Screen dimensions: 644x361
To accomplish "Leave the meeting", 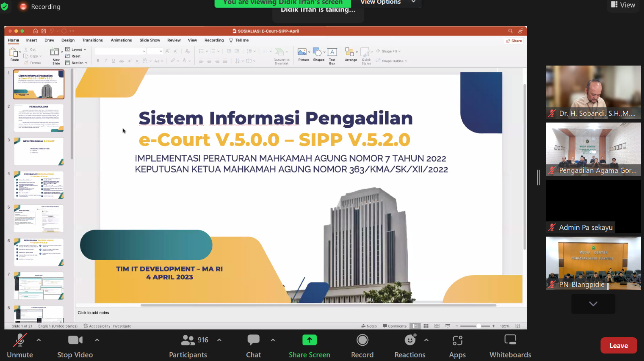I will pyautogui.click(x=618, y=345).
